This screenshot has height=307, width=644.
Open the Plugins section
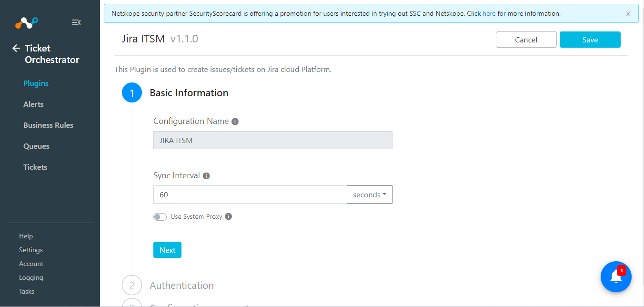pos(36,83)
